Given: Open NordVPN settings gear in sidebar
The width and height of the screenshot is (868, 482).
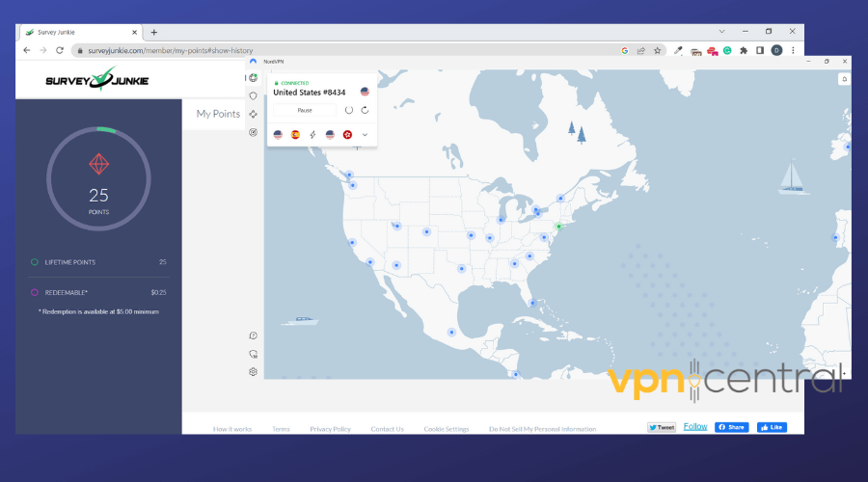Looking at the screenshot, I should click(x=253, y=372).
